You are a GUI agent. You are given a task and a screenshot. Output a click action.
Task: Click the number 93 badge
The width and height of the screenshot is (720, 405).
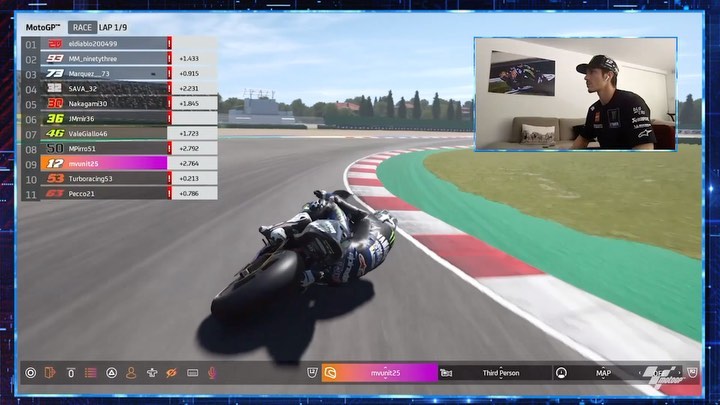point(55,58)
